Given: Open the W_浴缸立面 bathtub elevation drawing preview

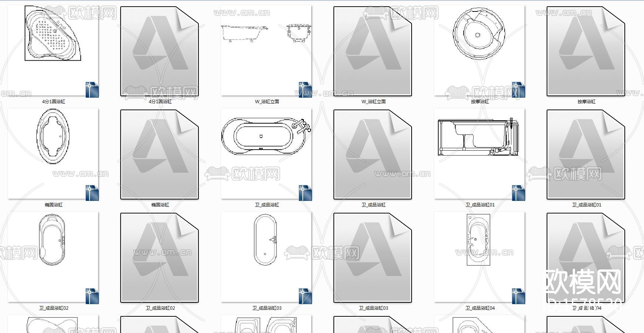Looking at the screenshot, I should [266, 51].
